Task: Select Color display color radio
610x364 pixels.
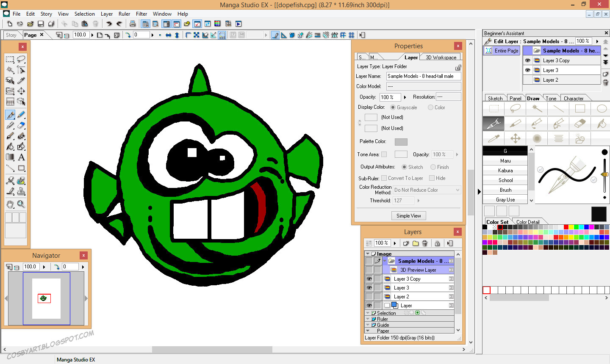Action: click(430, 108)
